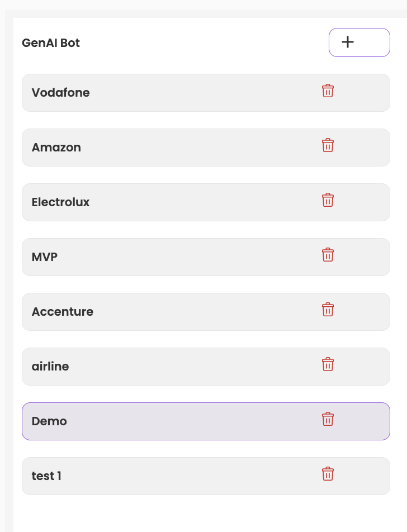Click trash icon for test 1
The height and width of the screenshot is (532, 407).
click(328, 474)
